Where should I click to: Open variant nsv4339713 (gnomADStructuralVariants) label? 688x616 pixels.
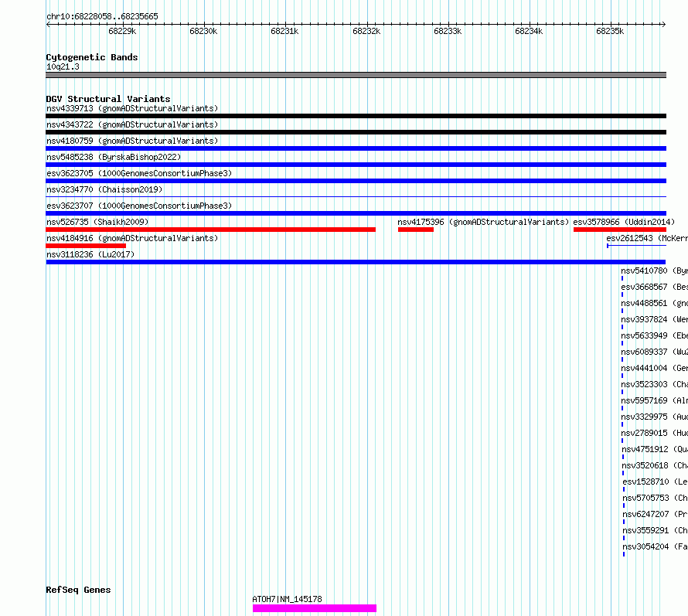(132, 108)
